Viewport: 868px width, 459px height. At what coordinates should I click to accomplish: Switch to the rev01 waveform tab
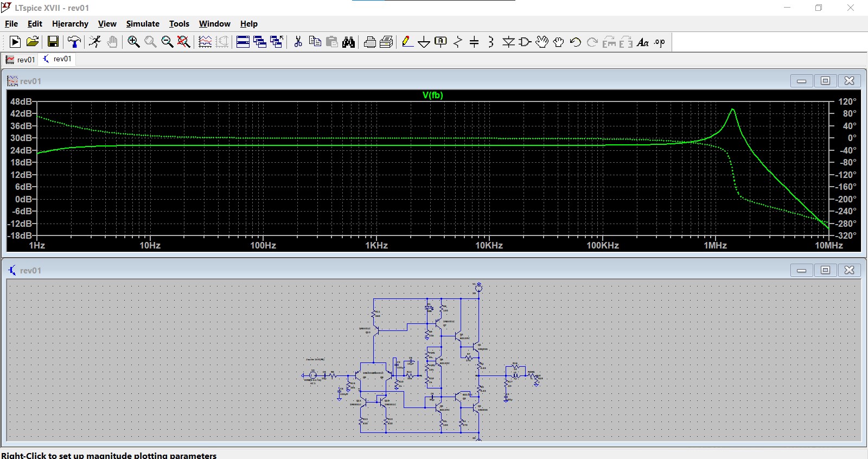[21, 60]
